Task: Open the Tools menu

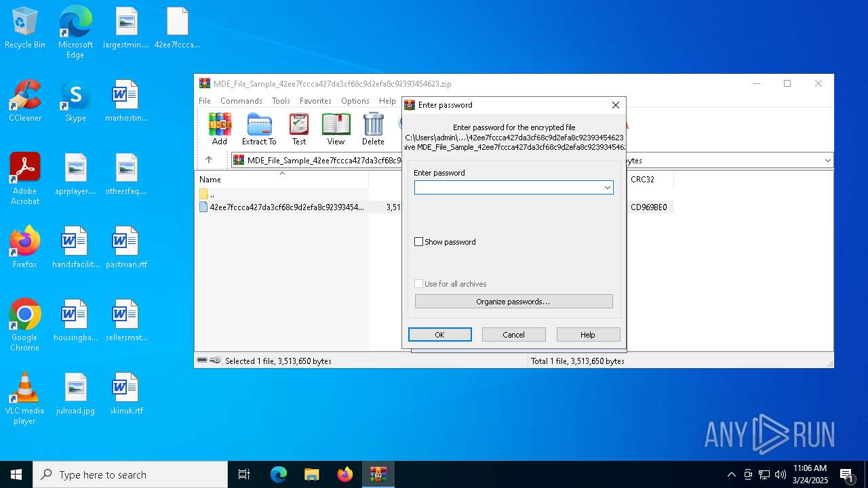Action: tap(281, 101)
